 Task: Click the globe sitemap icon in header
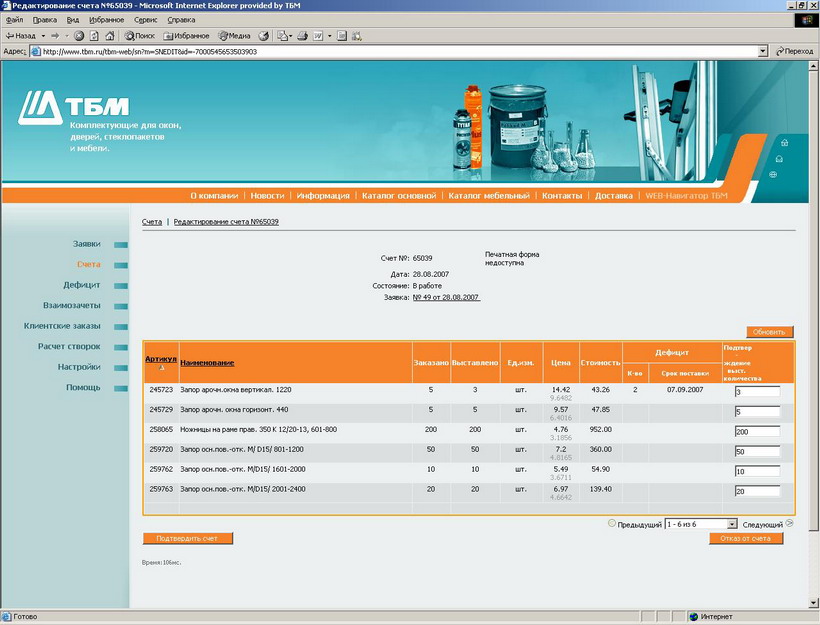click(x=774, y=175)
